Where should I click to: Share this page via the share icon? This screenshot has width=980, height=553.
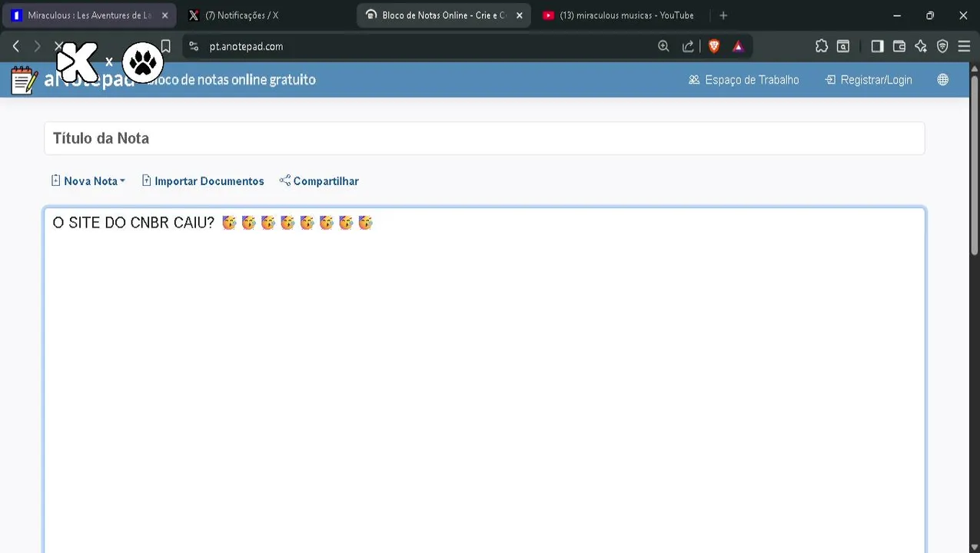pyautogui.click(x=688, y=47)
